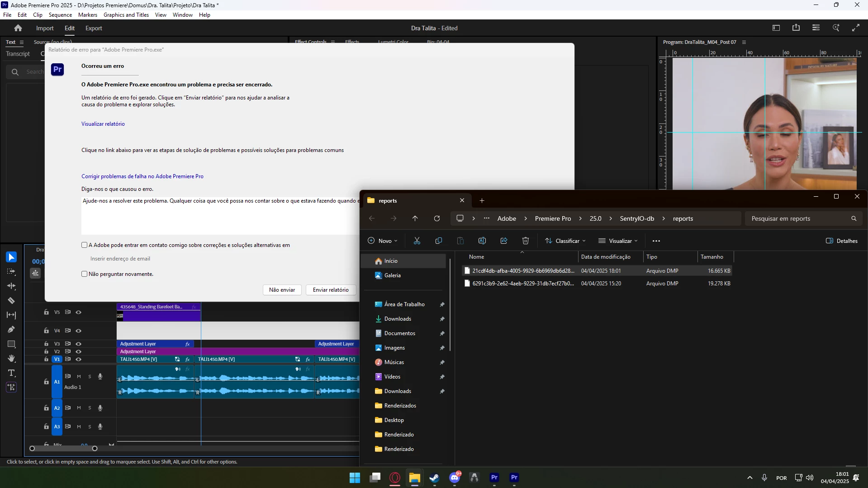Select the Hand tool
The height and width of the screenshot is (488, 868).
[x=11, y=359]
